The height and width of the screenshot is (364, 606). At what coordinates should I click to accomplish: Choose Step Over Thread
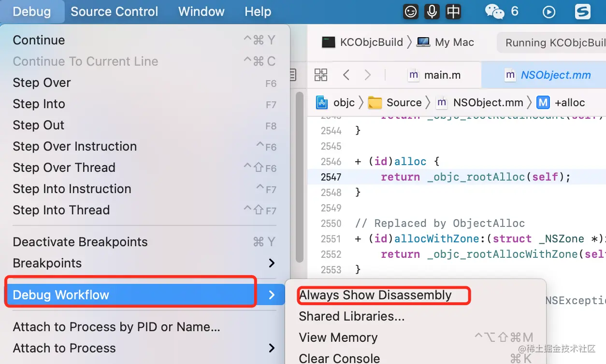point(145,168)
